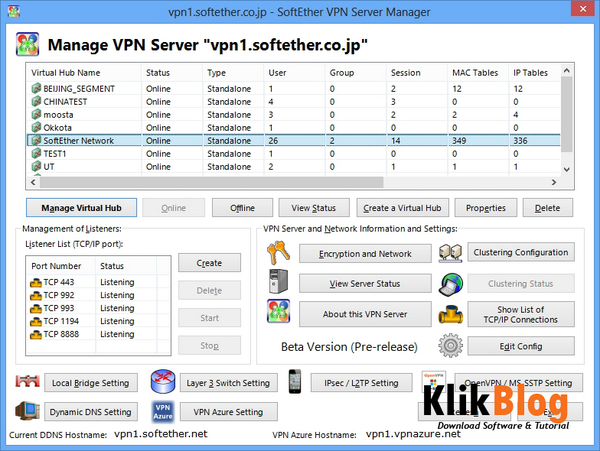600x451 pixels.
Task: Open IPsec / L2TP Setting
Action: [x=361, y=383]
